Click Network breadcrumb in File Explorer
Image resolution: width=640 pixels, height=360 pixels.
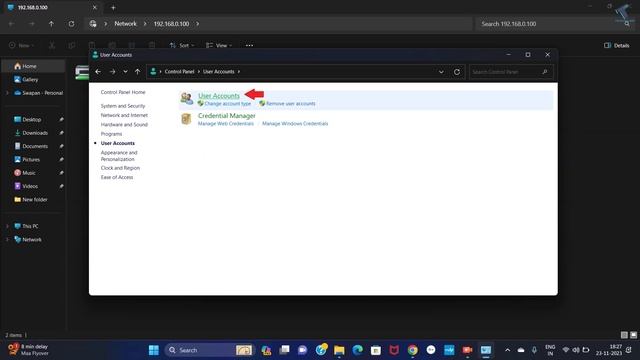point(125,24)
